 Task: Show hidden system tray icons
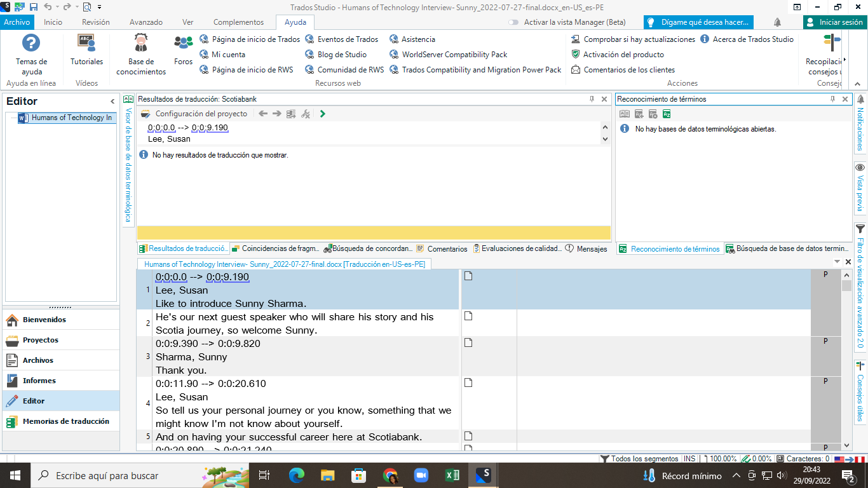736,475
